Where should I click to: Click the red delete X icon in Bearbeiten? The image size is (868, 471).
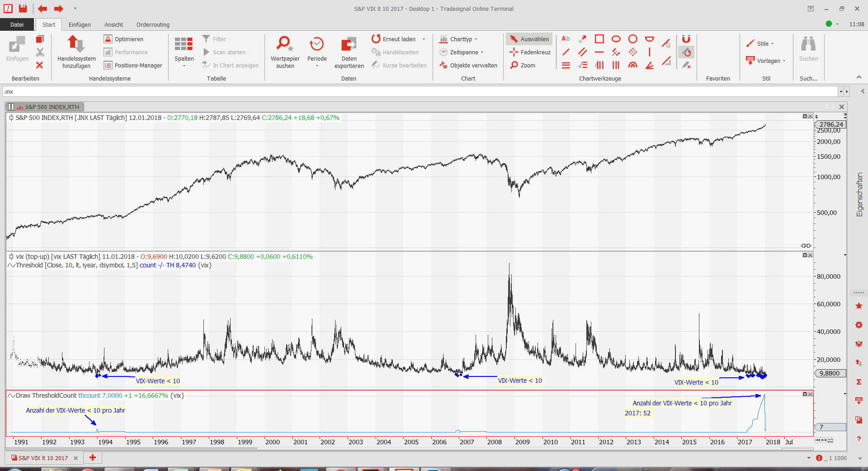coord(40,65)
